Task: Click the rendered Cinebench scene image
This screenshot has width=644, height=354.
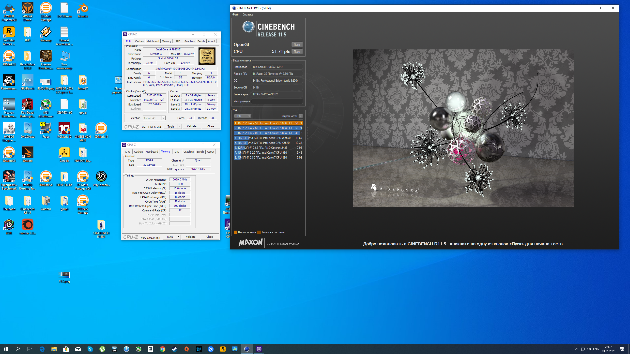Action: pyautogui.click(x=463, y=128)
